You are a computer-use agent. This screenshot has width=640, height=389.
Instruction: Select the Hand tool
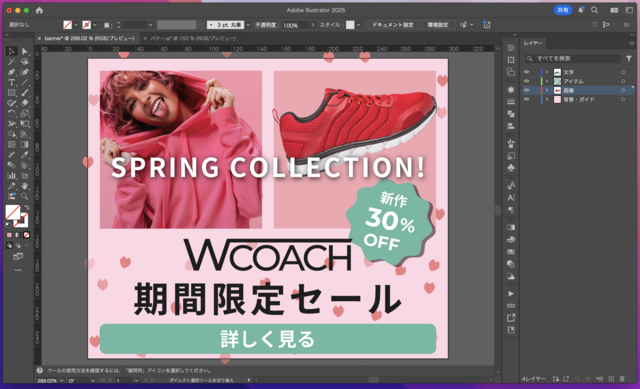tap(24, 186)
